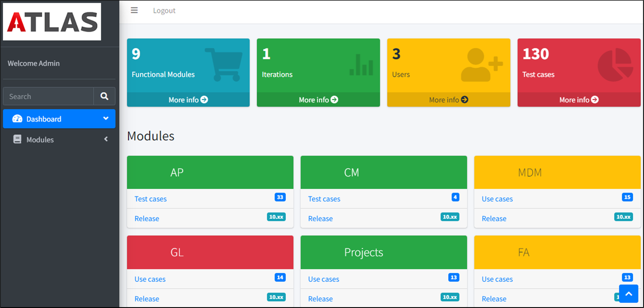Click inside the sidebar Search field

(x=47, y=96)
